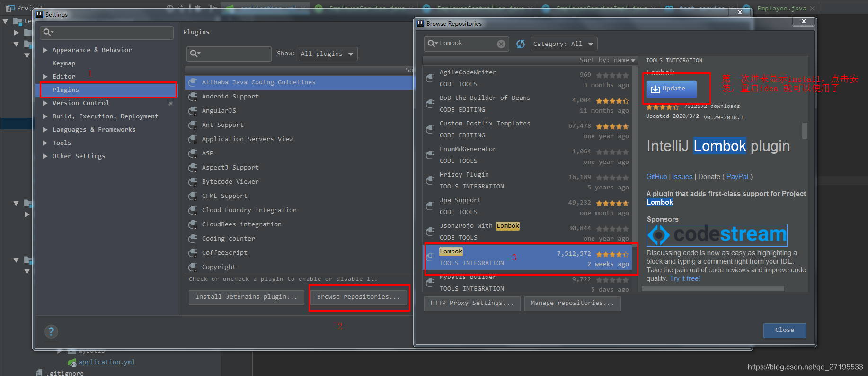Expand the Version Control node
The height and width of the screenshot is (376, 868).
click(45, 103)
